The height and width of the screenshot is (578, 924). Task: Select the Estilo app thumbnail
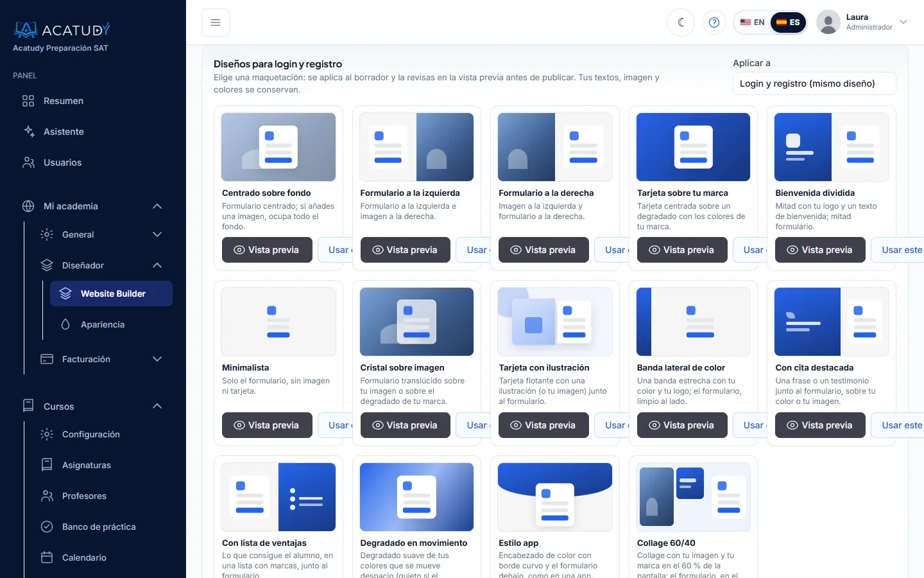pyautogui.click(x=555, y=497)
